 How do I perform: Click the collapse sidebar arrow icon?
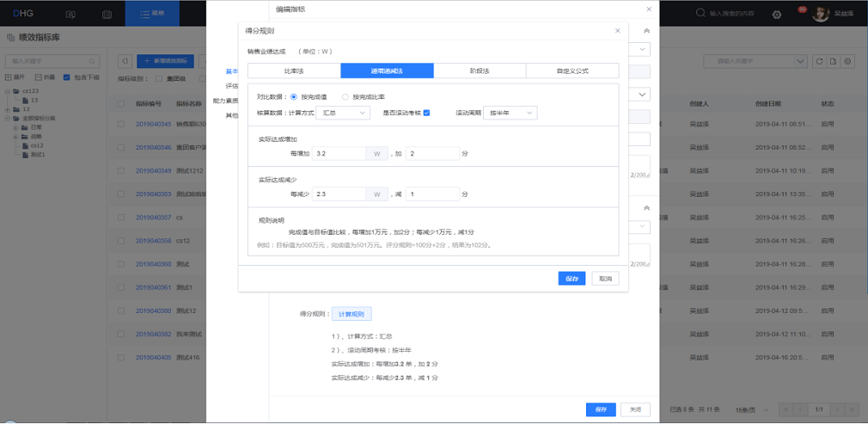coord(125,61)
